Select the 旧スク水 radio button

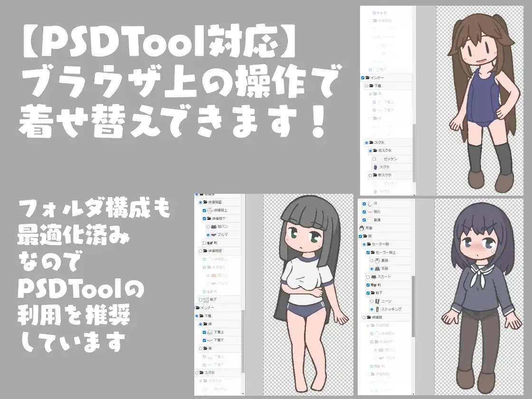pos(370,151)
